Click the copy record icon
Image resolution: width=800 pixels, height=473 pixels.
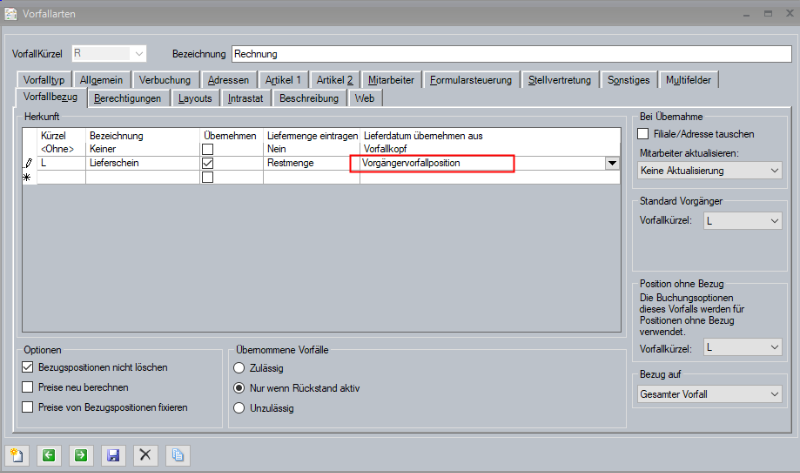[176, 455]
